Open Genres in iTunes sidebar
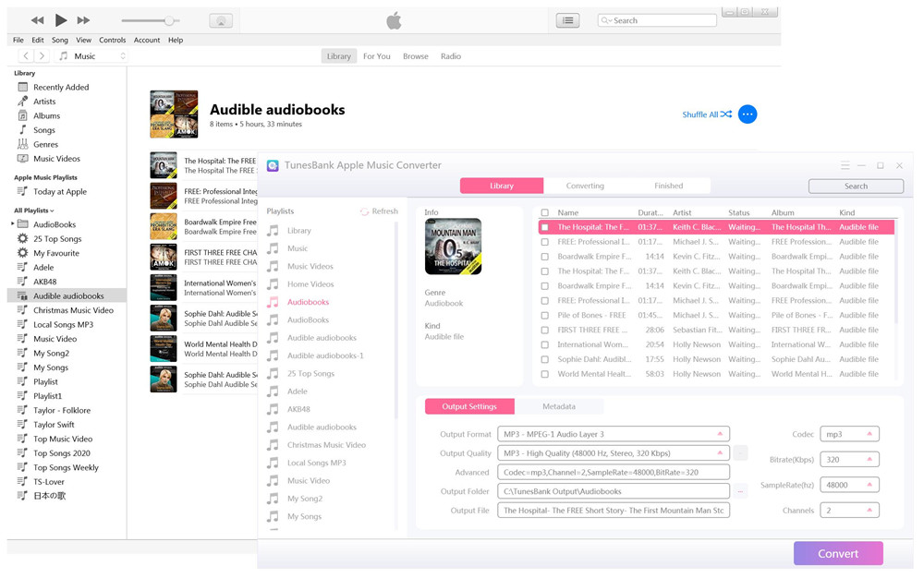The image size is (924, 578). coord(45,144)
